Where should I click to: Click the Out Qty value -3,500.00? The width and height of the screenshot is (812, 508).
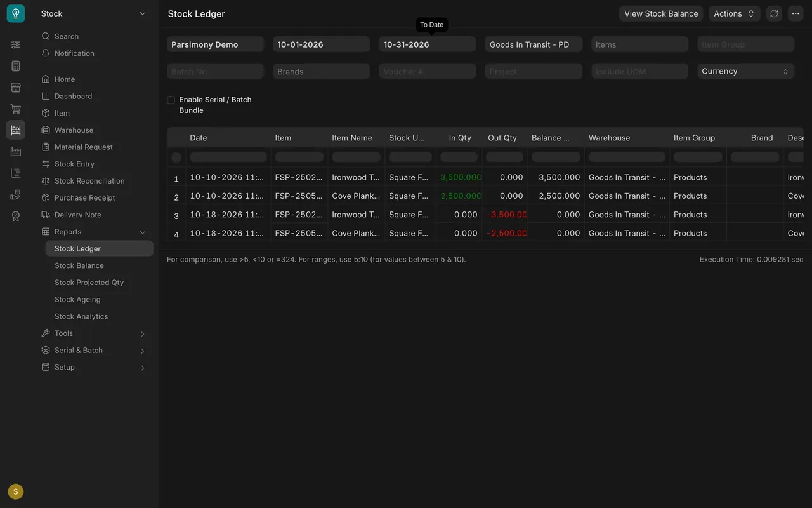click(506, 215)
